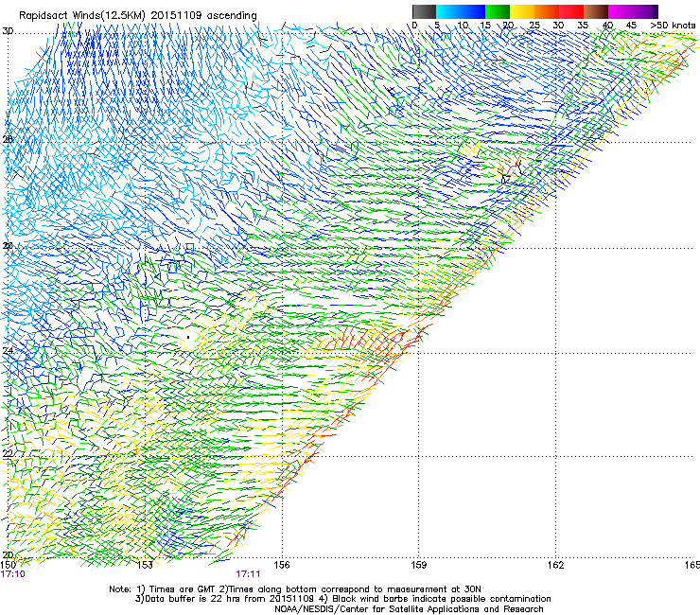
Task: Select the cyan-blue 5-15 knots legend swatch
Action: click(x=461, y=11)
